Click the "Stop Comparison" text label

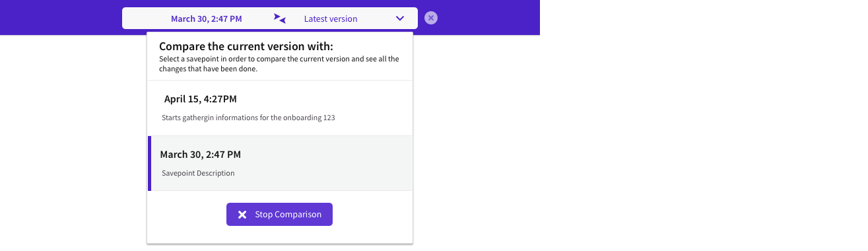(x=288, y=215)
